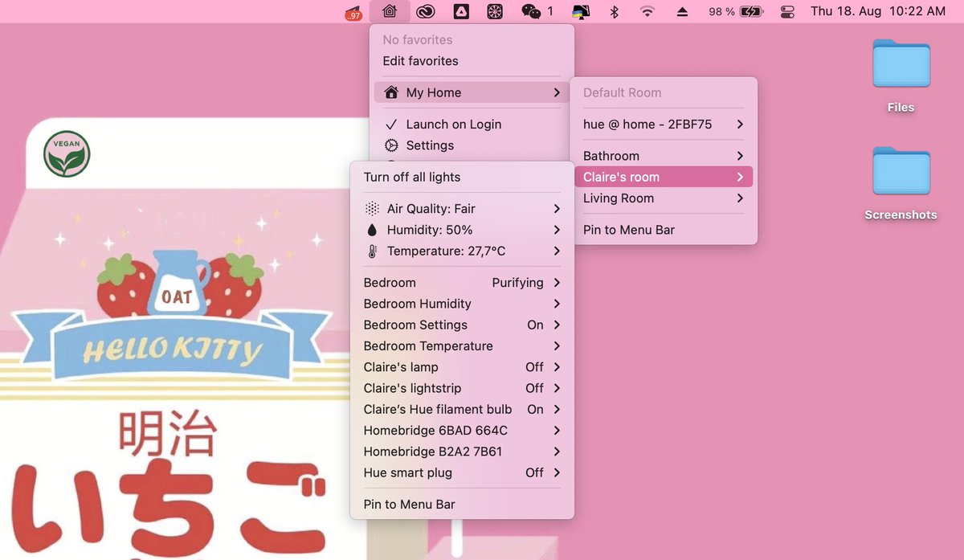Select hue @ home - 2FBF75 entry

click(664, 125)
